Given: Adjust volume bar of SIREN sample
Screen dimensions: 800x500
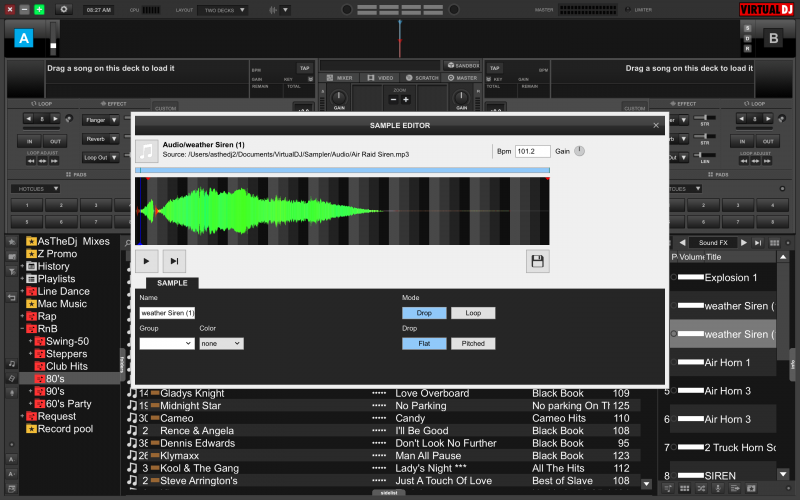Looking at the screenshot, I should (x=691, y=476).
